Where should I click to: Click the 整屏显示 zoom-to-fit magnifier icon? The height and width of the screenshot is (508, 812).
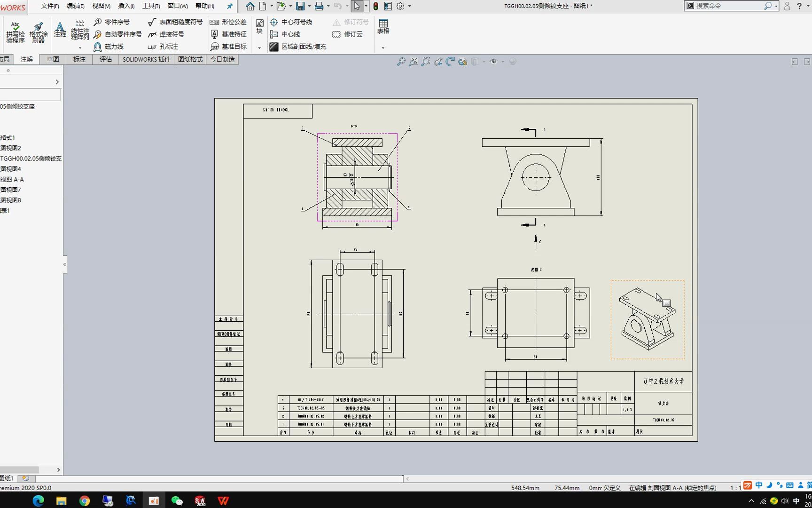point(413,61)
